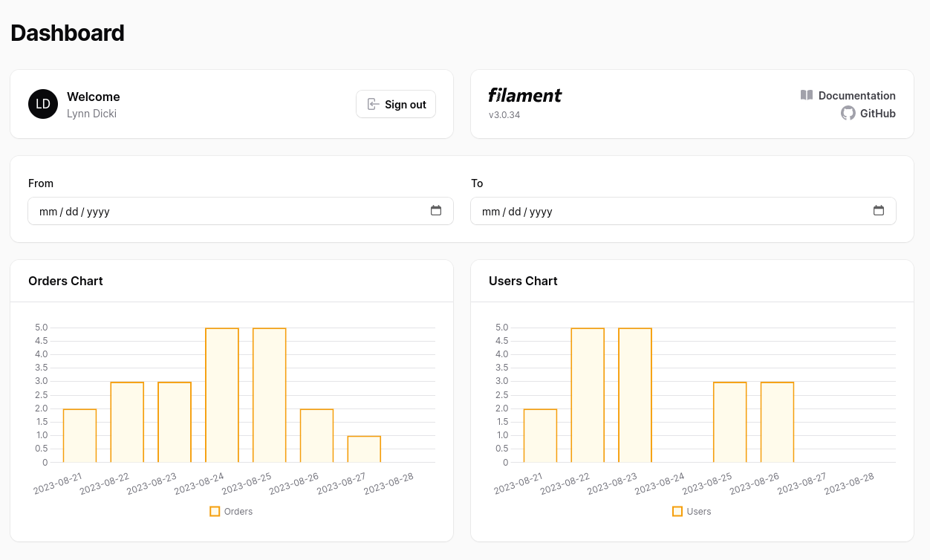
Task: Open the GitHub link
Action: pyautogui.click(x=877, y=114)
